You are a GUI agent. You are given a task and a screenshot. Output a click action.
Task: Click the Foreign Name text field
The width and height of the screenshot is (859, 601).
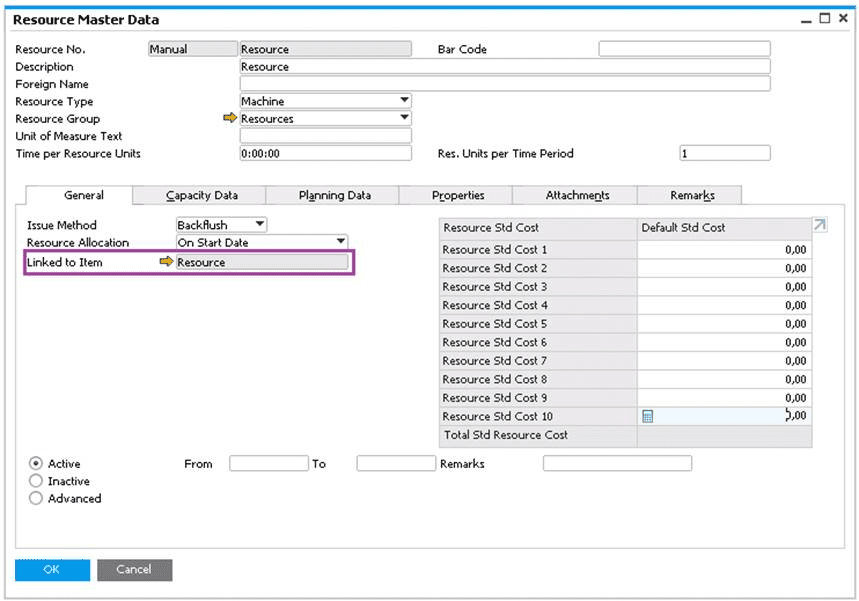point(505,84)
